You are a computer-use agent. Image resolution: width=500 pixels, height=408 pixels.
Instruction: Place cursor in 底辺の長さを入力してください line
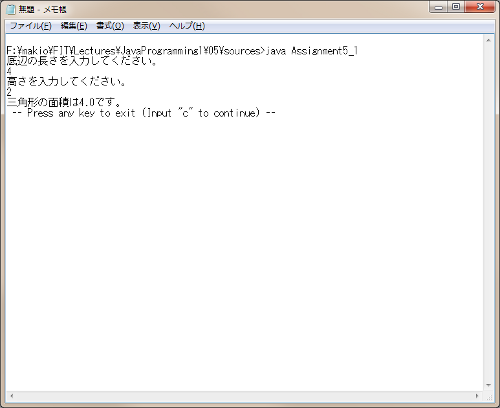coord(81,61)
